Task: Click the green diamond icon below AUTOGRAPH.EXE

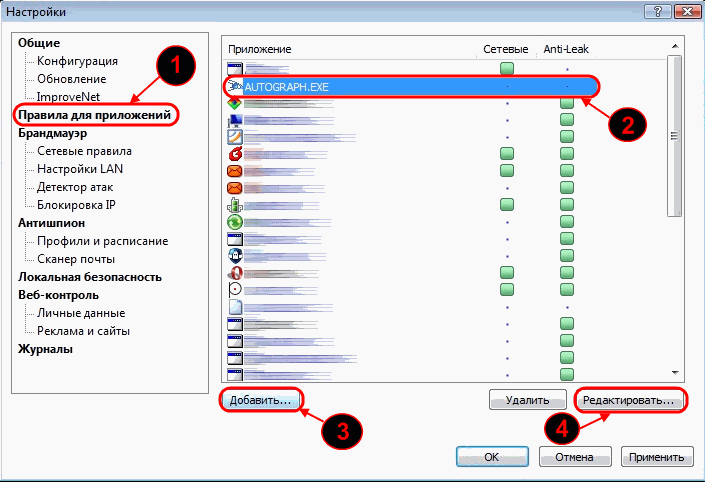Action: 236,102
